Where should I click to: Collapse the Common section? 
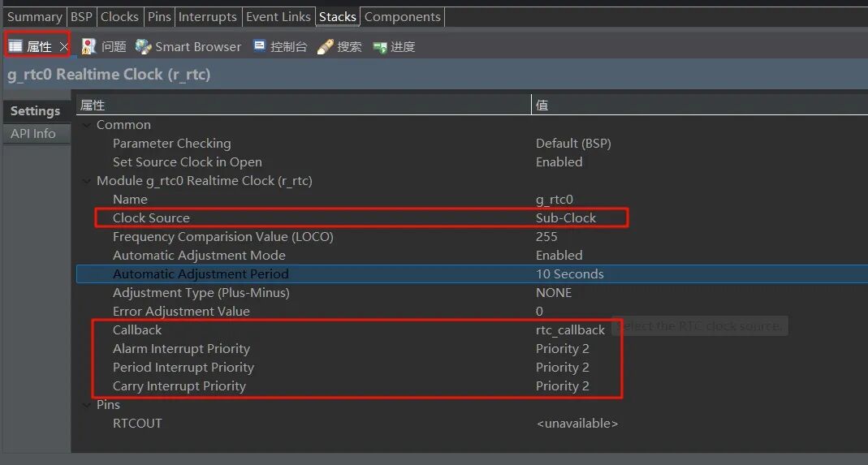pos(87,125)
